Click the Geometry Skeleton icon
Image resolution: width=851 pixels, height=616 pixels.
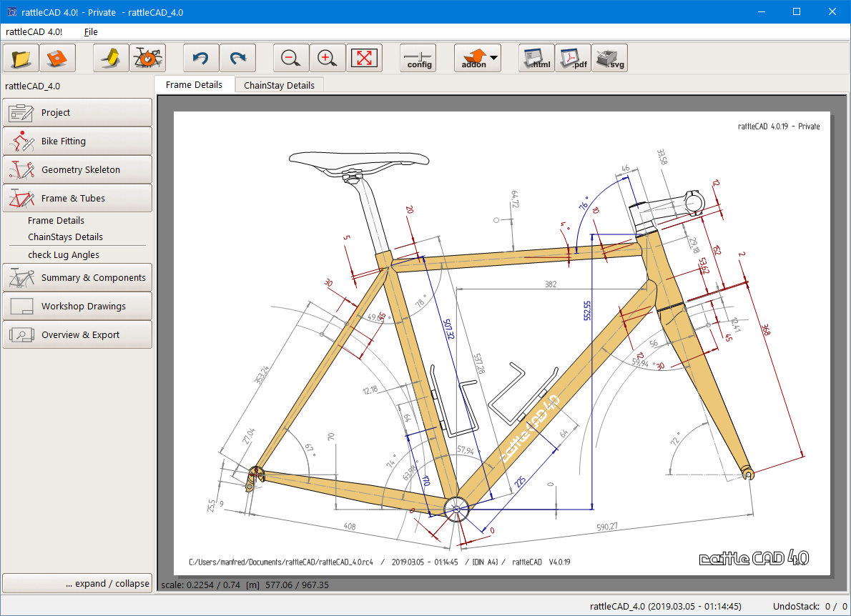[21, 170]
